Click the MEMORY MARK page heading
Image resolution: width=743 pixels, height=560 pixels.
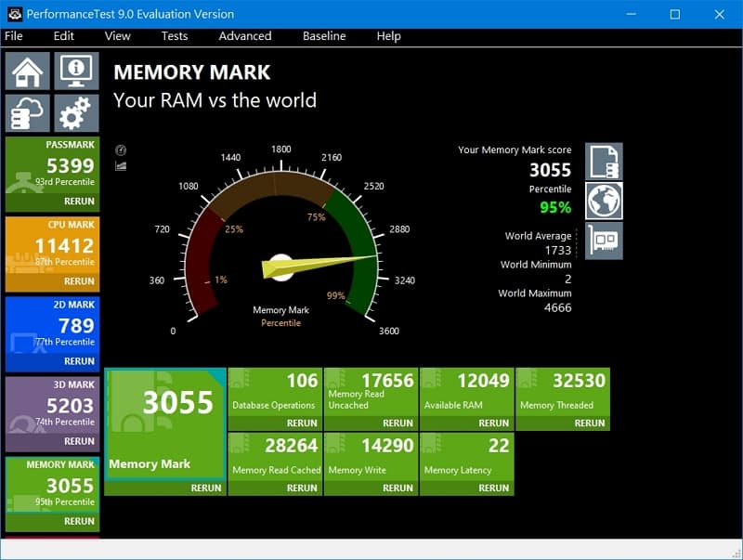[x=192, y=72]
